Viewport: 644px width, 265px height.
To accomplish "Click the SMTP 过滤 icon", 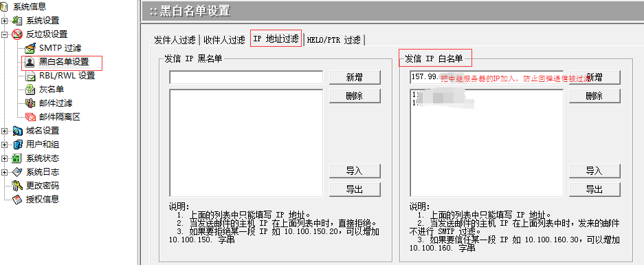I will [x=30, y=48].
